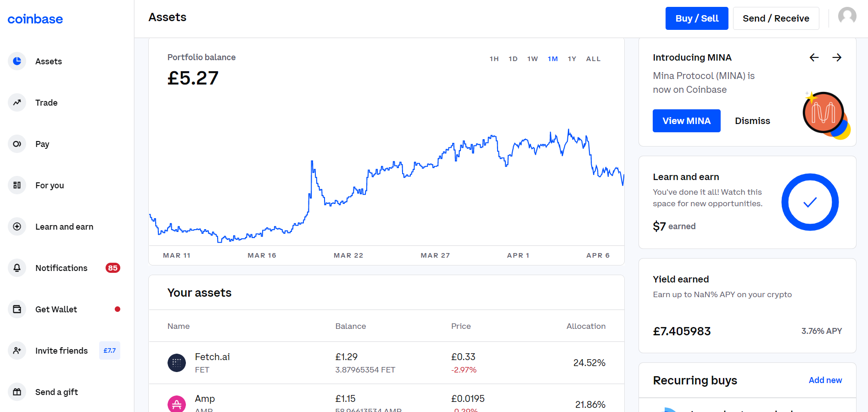Open the Fetch.ai asset name
The image size is (868, 412).
[x=212, y=357]
